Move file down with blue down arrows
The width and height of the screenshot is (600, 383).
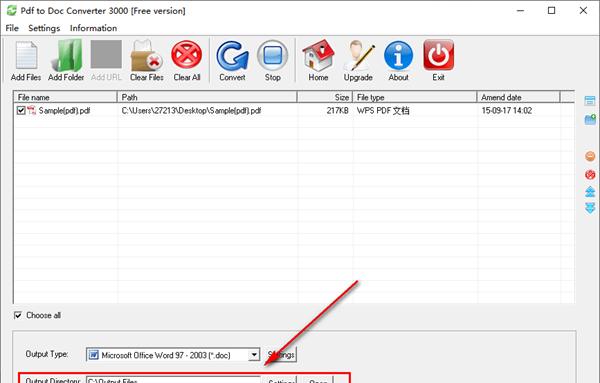coord(590,208)
